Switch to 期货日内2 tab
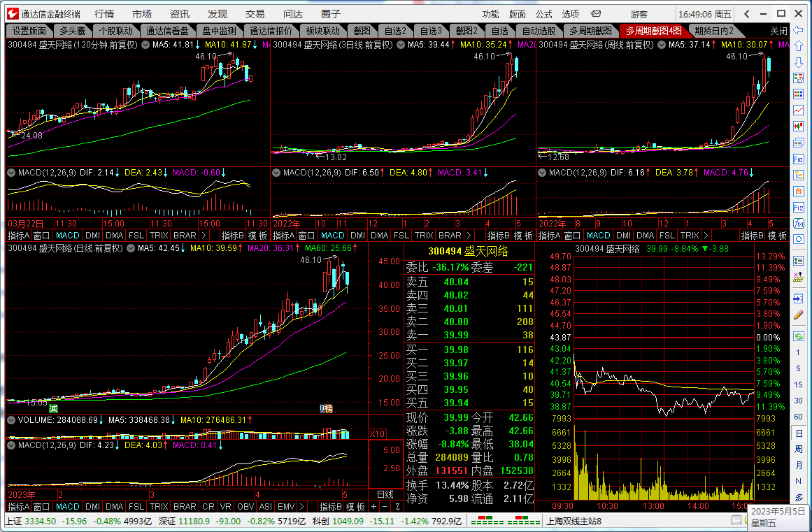The width and height of the screenshot is (812, 532). tap(714, 31)
